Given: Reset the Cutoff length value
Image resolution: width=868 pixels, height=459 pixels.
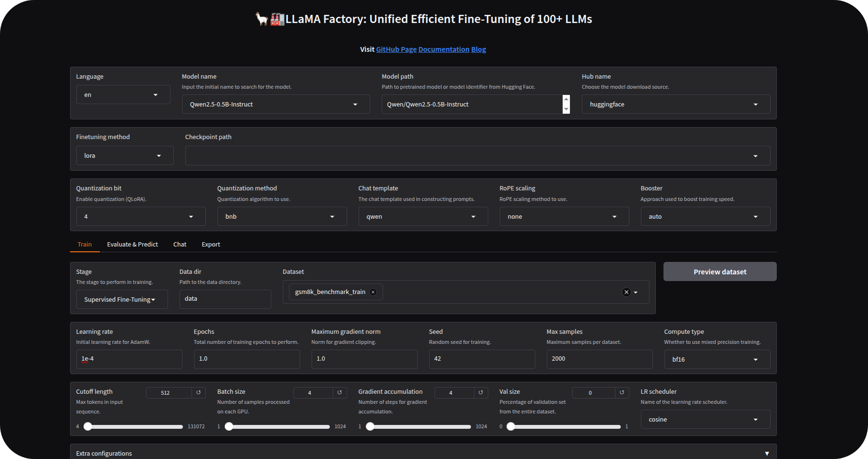Looking at the screenshot, I should click(x=199, y=392).
